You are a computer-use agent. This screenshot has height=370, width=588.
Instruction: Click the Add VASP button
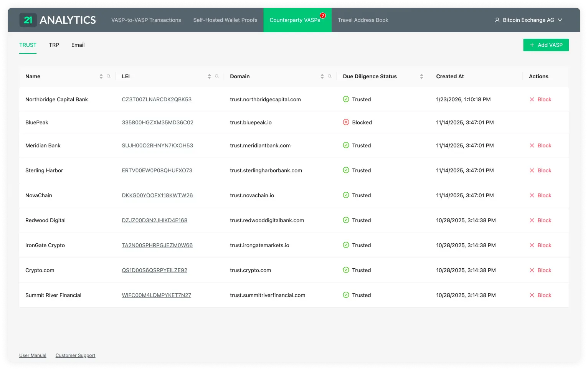point(546,45)
